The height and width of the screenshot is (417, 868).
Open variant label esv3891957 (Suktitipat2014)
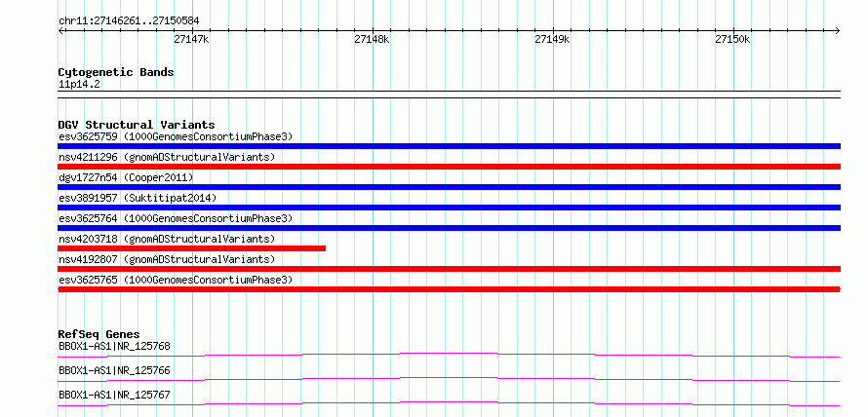138,198
